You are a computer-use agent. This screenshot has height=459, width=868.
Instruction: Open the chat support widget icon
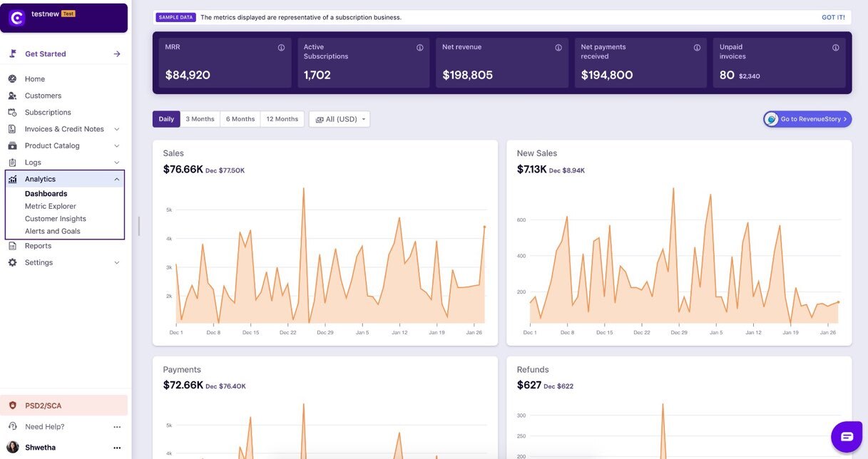tap(847, 436)
